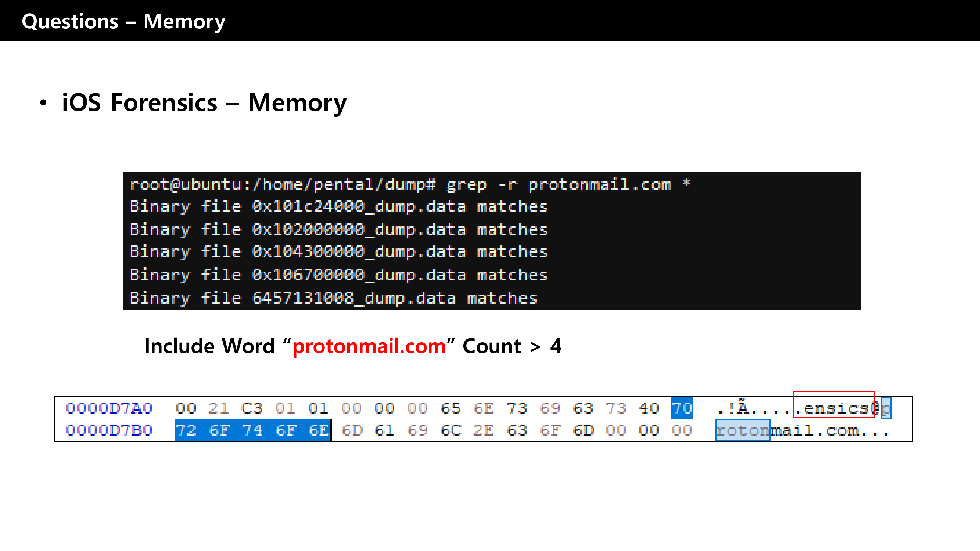Click hex offset 0000D7A0
The height and width of the screenshot is (551, 980).
click(x=109, y=408)
